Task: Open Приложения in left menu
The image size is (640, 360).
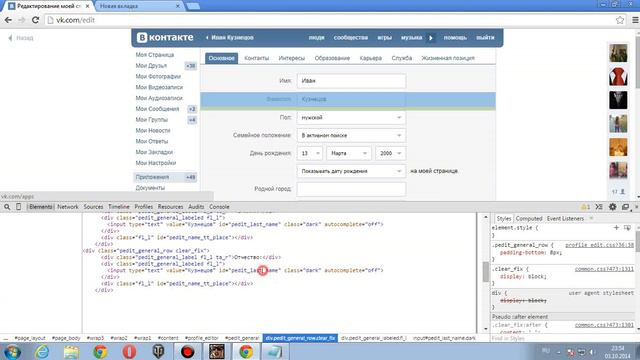Action: [152, 177]
